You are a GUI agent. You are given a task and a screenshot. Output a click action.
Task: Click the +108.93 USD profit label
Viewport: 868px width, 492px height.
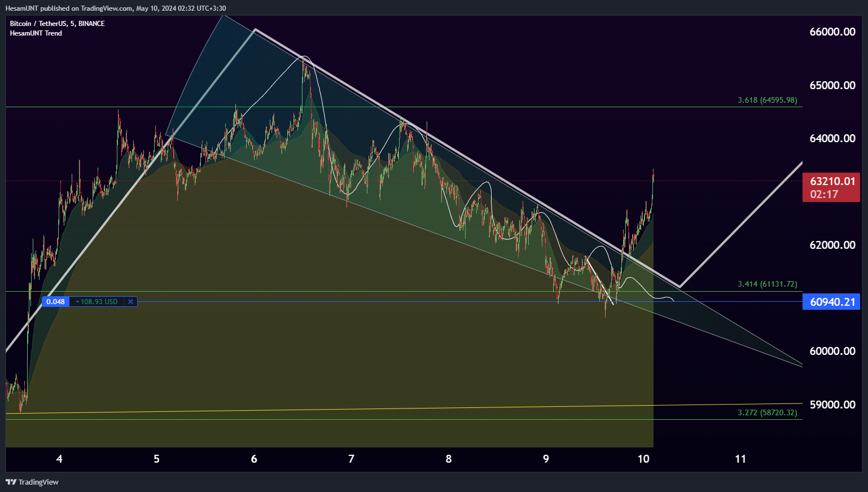pyautogui.click(x=97, y=302)
